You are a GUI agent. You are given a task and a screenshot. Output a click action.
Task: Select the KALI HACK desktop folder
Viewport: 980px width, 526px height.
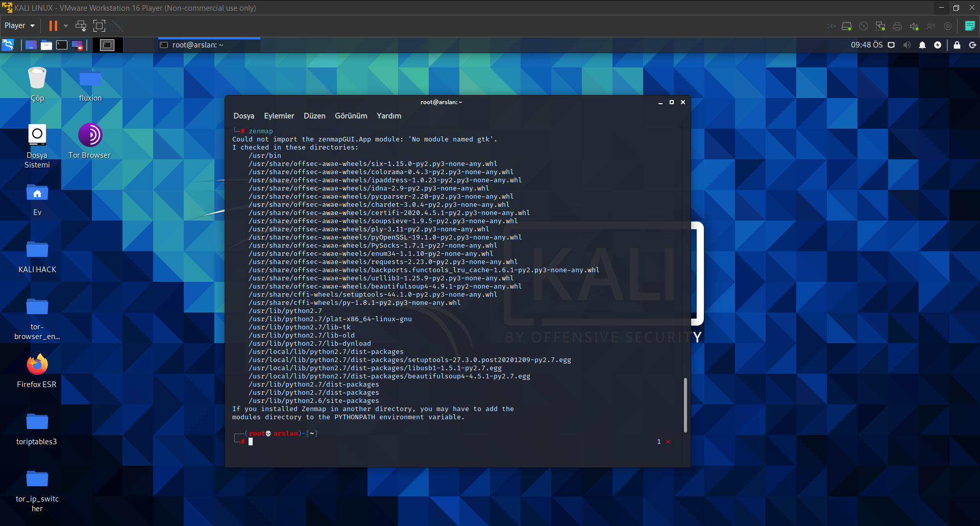37,257
